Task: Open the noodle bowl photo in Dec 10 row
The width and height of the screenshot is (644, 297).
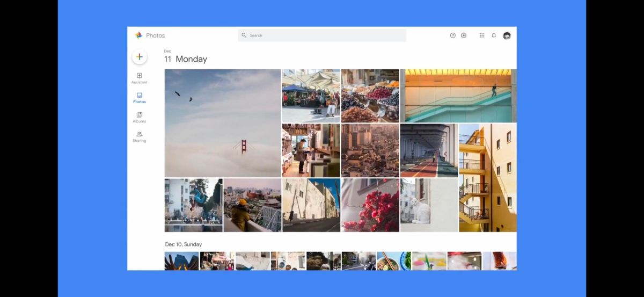Action: 394,261
